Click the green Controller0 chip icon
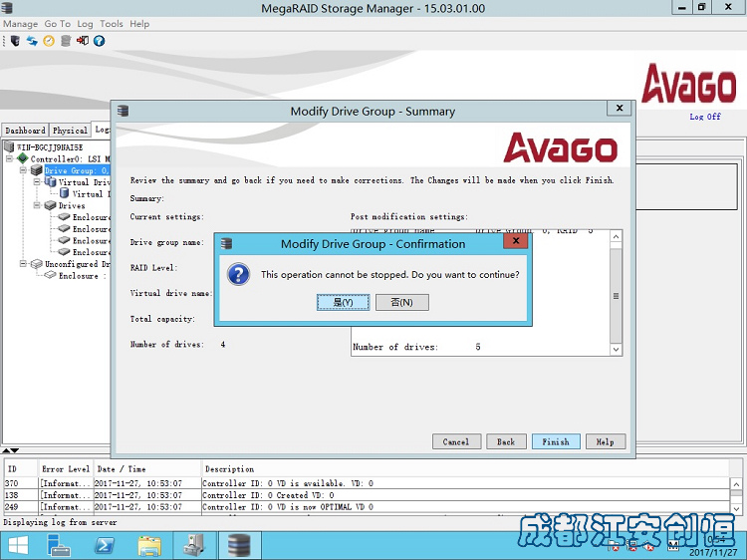This screenshot has width=747, height=560. (x=22, y=158)
